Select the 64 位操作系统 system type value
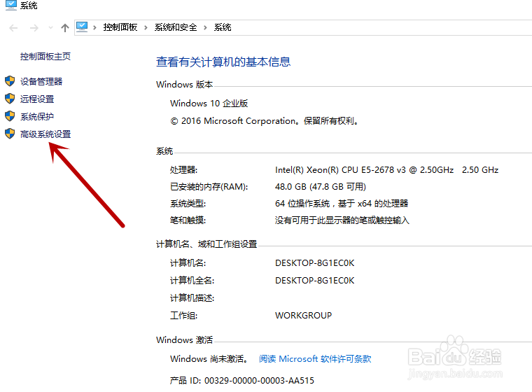The height and width of the screenshot is (392, 532). click(x=342, y=204)
